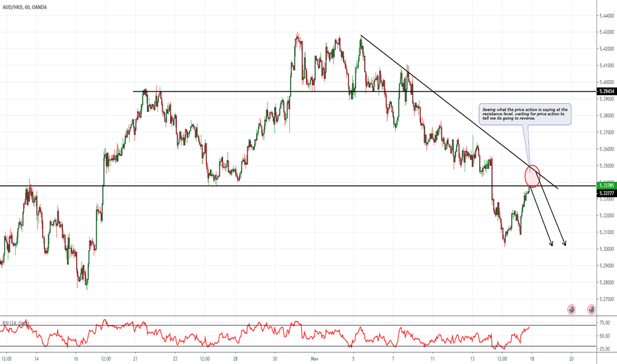Click the black price label 5.33777

(x=606, y=193)
